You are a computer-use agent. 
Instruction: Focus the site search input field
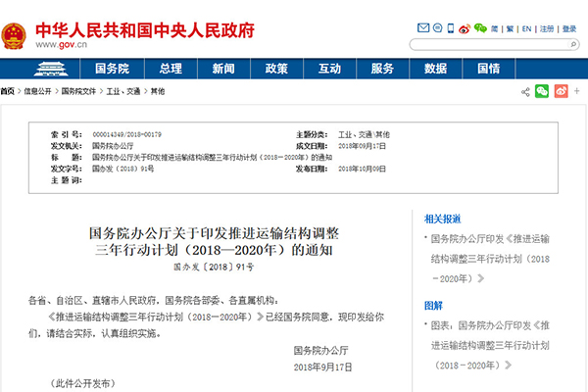pos(489,45)
